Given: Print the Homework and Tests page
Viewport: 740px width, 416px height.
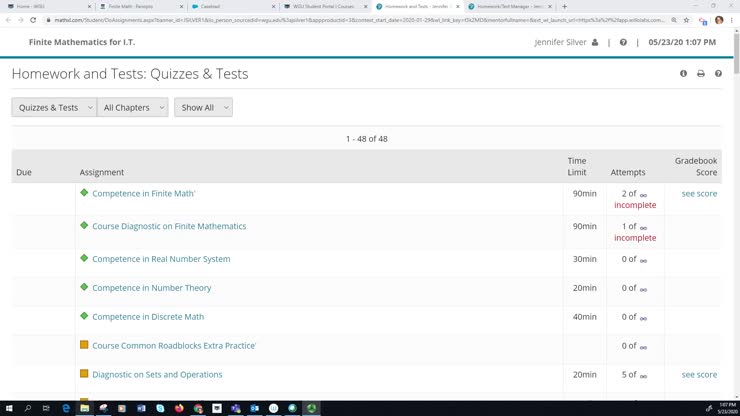Looking at the screenshot, I should tap(701, 74).
